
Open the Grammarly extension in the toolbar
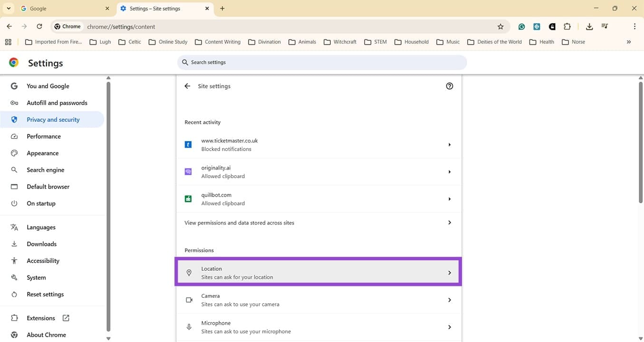pos(521,27)
